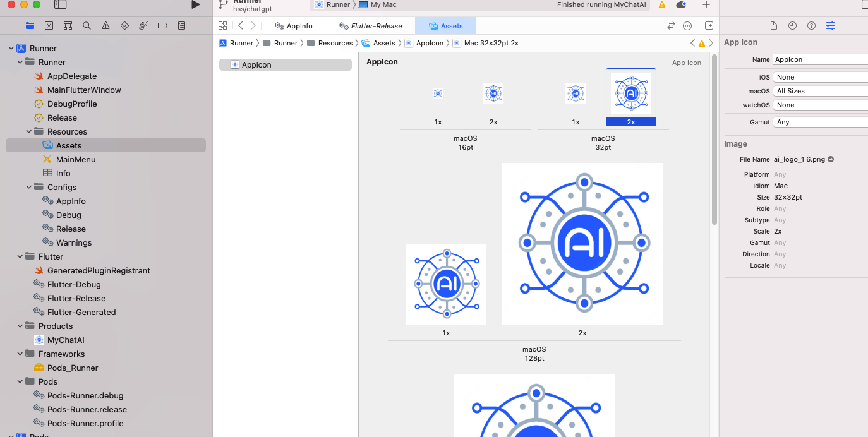Click the toolbar plus Library button
This screenshot has height=437, width=868.
(706, 4)
